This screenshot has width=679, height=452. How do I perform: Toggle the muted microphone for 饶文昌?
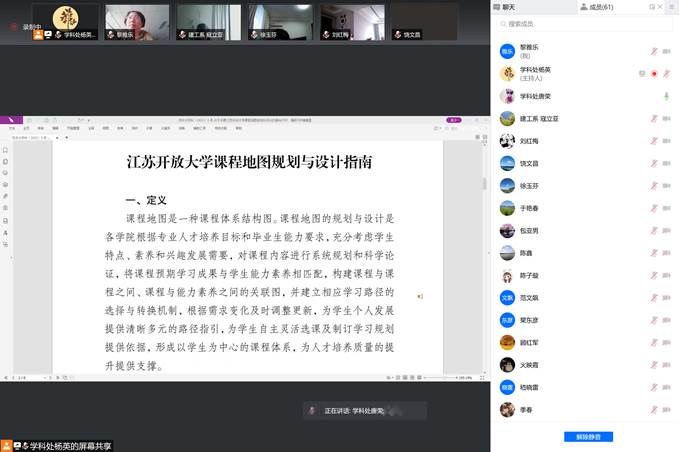point(654,163)
